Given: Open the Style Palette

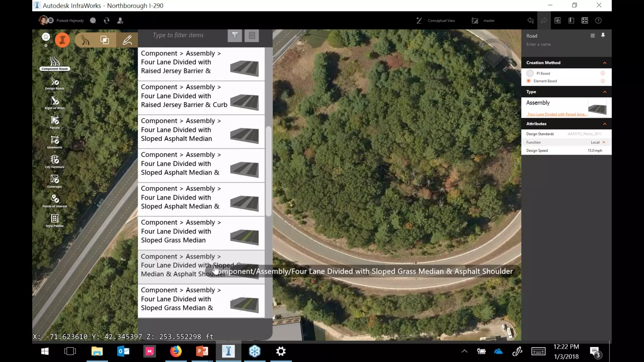Looking at the screenshot, I should (55, 221).
